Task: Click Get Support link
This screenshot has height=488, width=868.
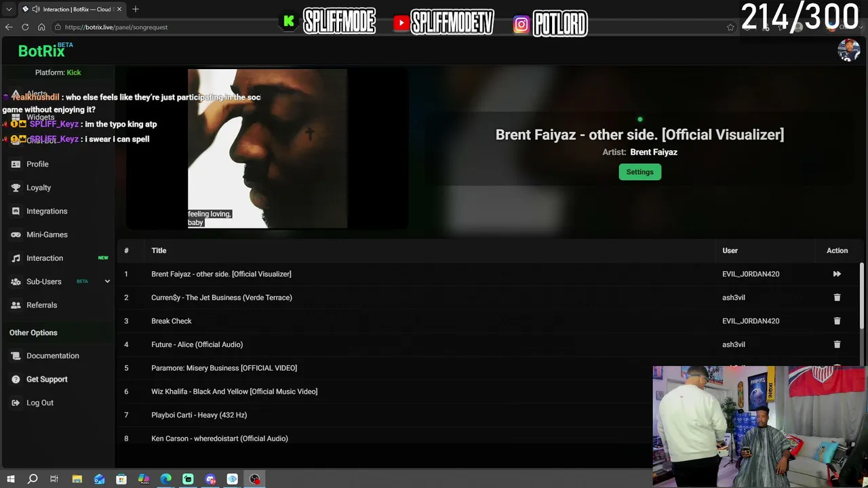Action: (47, 380)
